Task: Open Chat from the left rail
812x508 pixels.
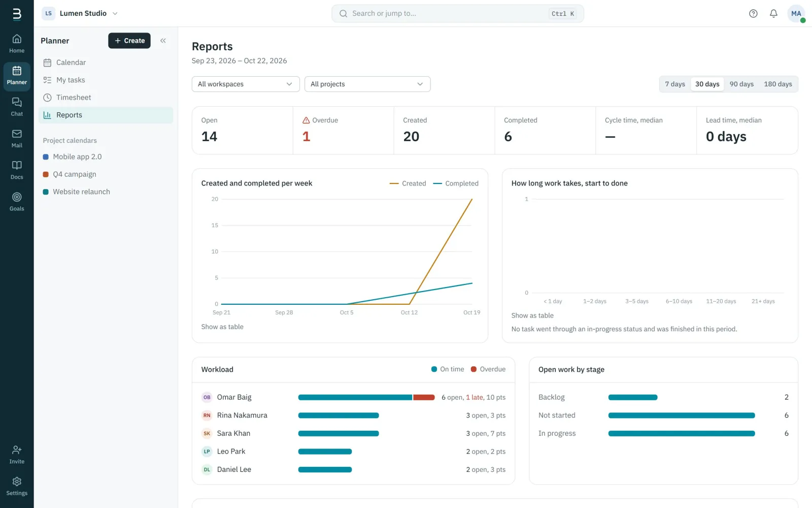Action: 17,107
